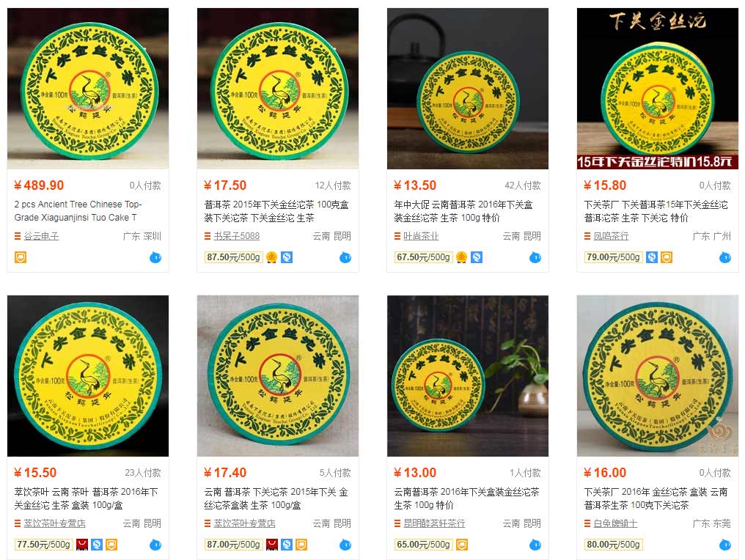The height and width of the screenshot is (560, 745).
Task: Click the red Tmall badge on ¥15.50 item
Action: click(82, 545)
